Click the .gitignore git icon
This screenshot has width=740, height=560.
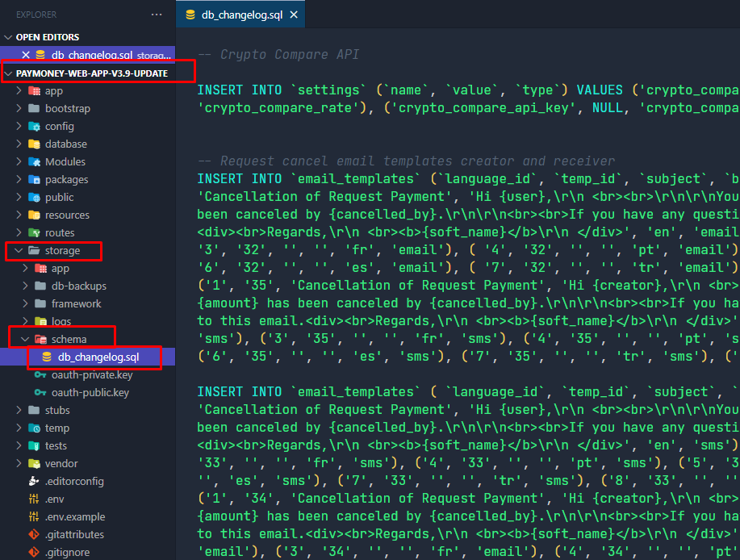coord(34,553)
